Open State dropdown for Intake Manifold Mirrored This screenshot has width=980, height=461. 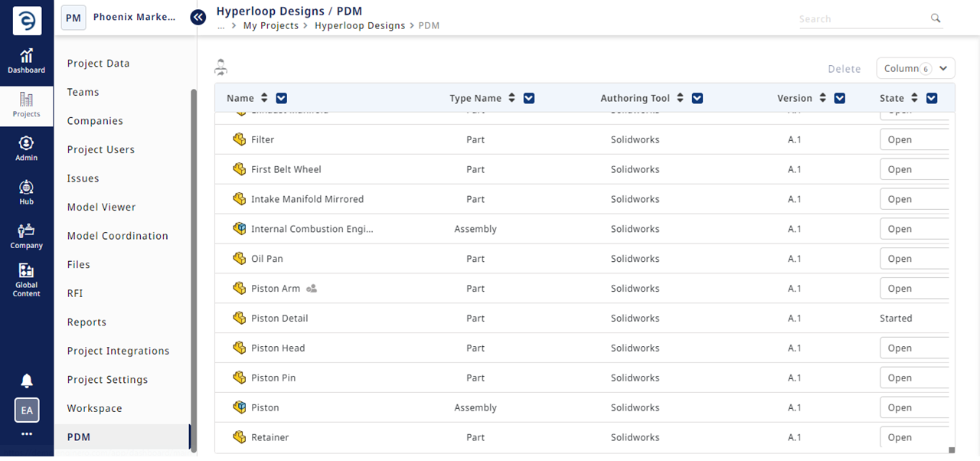click(x=914, y=199)
